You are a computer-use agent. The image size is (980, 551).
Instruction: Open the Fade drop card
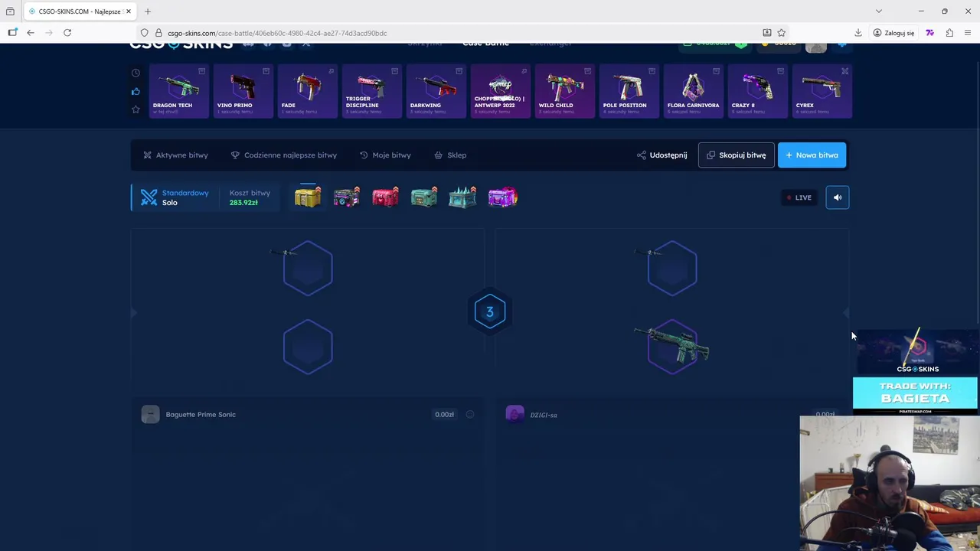pyautogui.click(x=308, y=91)
